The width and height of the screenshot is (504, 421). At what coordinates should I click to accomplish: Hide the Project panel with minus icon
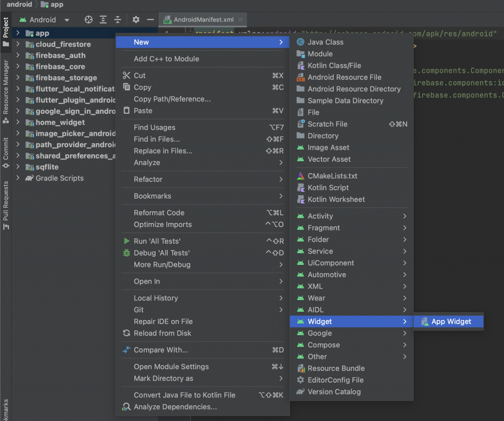point(151,20)
